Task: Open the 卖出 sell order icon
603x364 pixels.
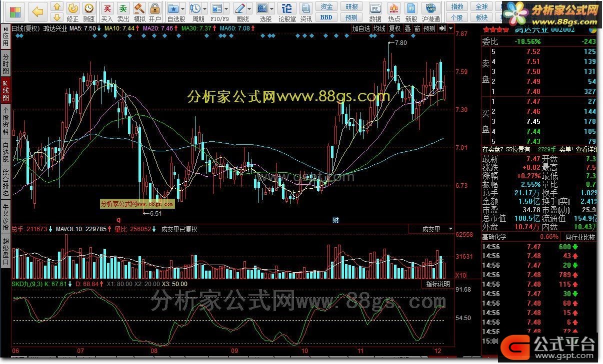Action: [x=123, y=11]
